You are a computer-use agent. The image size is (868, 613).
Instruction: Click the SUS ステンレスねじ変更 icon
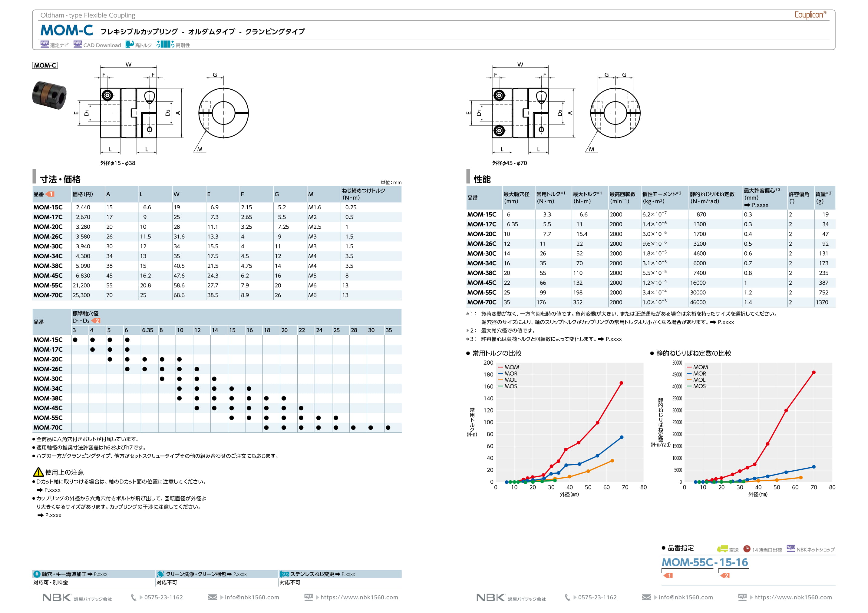pyautogui.click(x=285, y=574)
